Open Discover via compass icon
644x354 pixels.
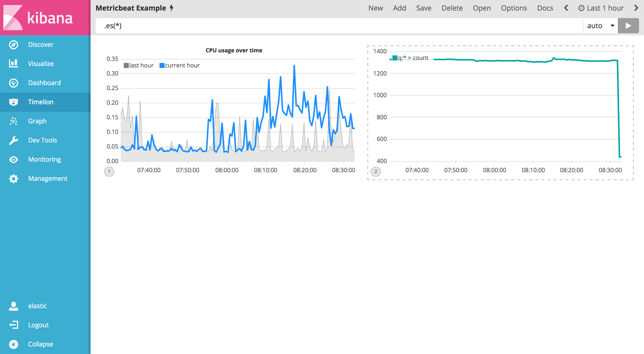click(x=14, y=45)
